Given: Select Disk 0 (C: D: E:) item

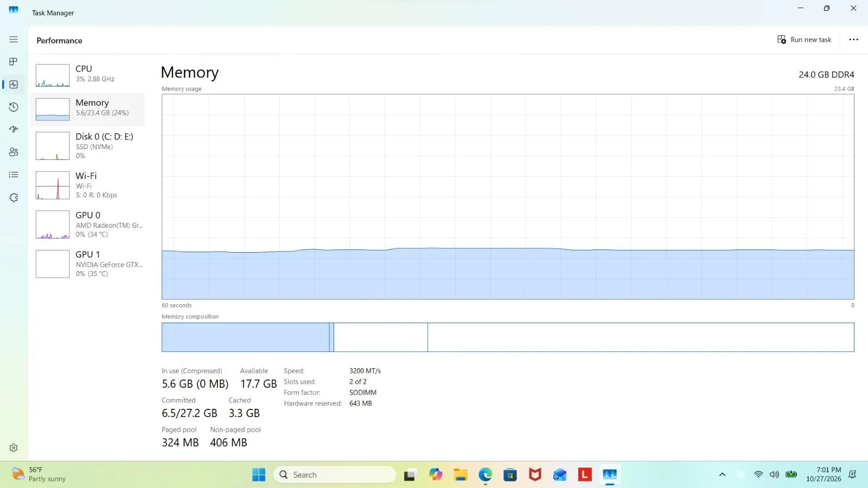Looking at the screenshot, I should (x=88, y=146).
